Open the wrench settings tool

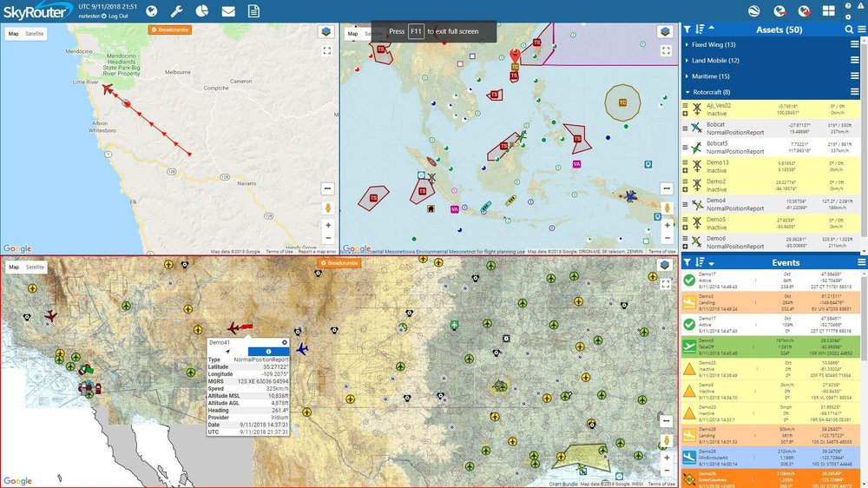[176, 11]
